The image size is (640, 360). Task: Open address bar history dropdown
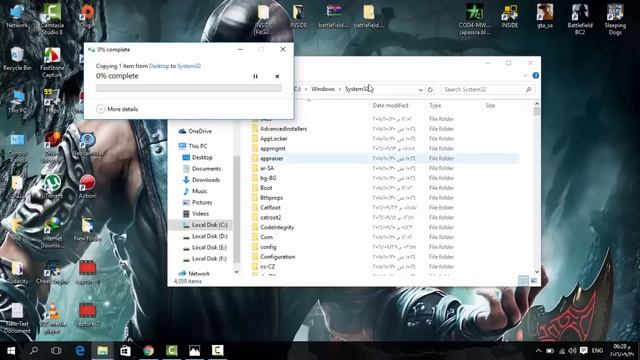pos(420,89)
